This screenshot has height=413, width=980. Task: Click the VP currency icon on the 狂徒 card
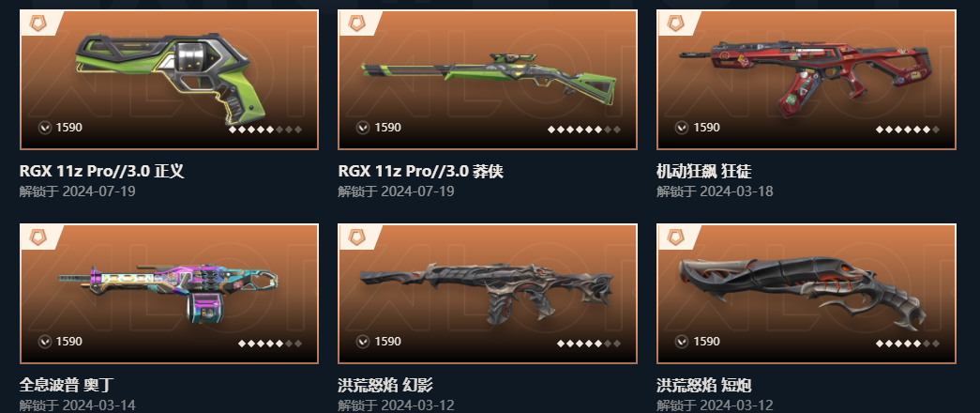(x=682, y=128)
